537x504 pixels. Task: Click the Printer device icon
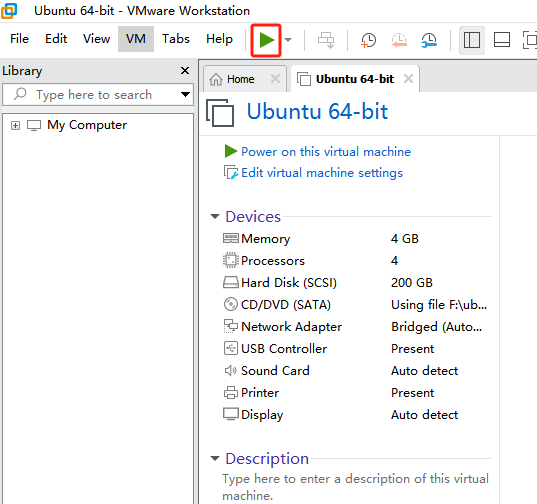point(230,392)
